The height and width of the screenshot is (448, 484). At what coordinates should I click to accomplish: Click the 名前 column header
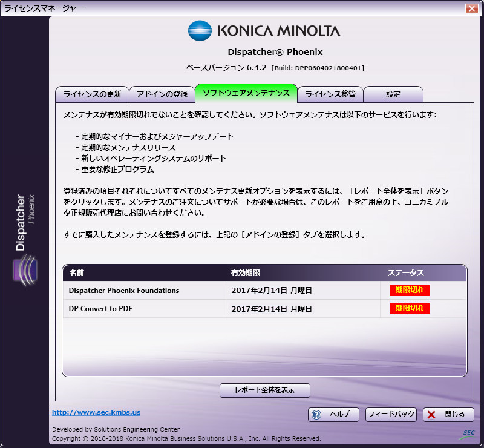tap(77, 273)
